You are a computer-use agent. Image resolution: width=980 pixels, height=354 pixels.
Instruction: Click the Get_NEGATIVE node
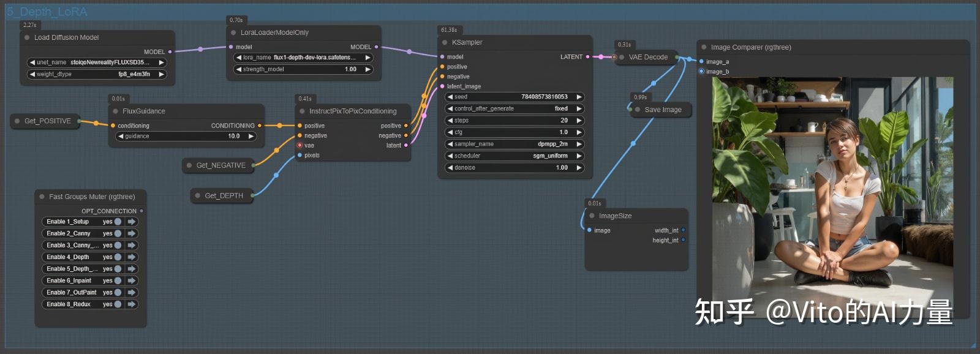220,165
